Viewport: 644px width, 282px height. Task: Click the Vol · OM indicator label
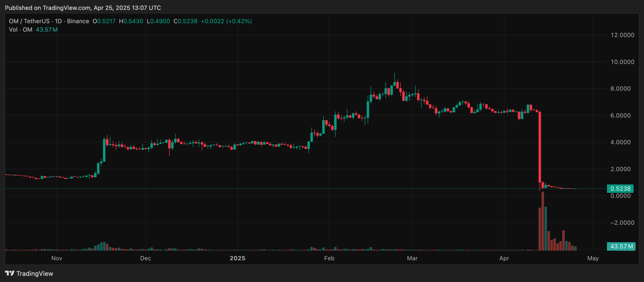21,30
